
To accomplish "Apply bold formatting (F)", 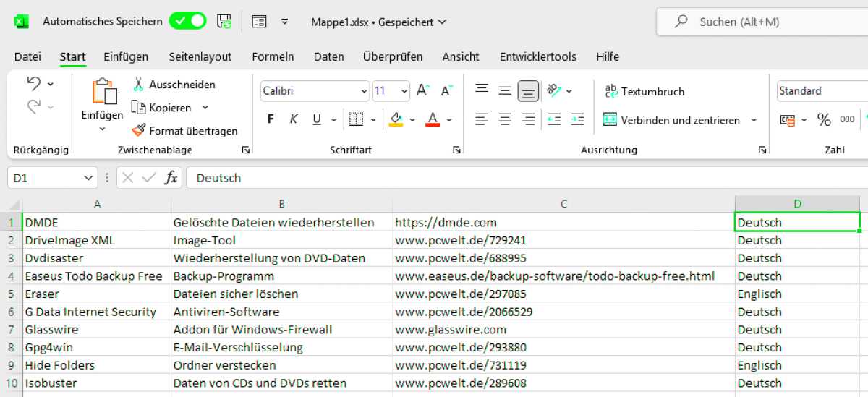I will pos(271,119).
